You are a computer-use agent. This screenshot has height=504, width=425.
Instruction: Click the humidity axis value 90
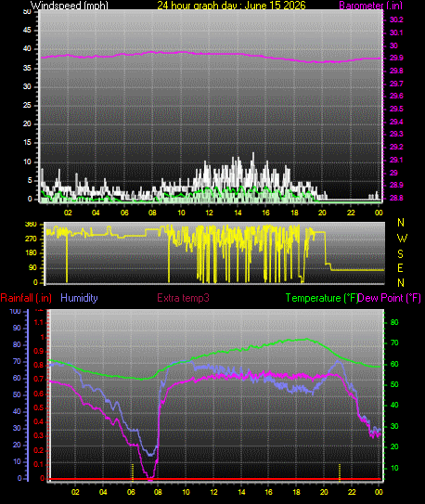coord(17,328)
